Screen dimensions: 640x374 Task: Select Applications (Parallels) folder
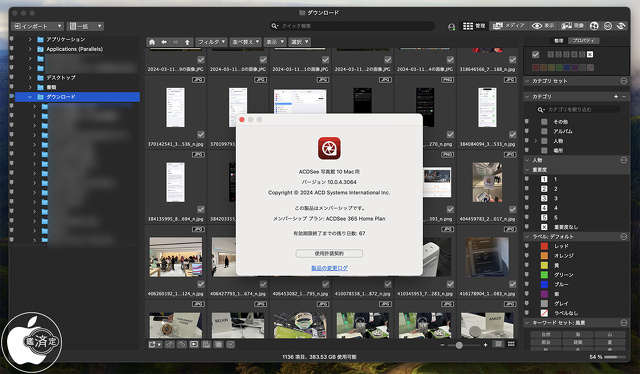pyautogui.click(x=75, y=49)
